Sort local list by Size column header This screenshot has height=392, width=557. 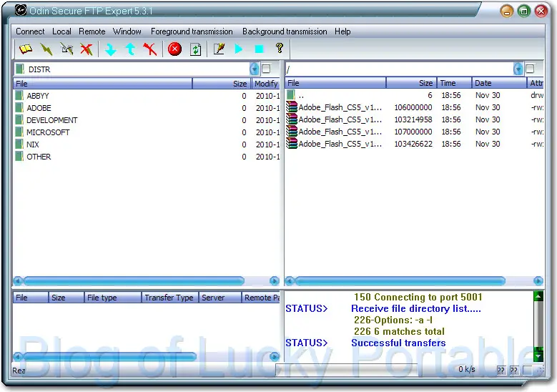click(x=222, y=84)
